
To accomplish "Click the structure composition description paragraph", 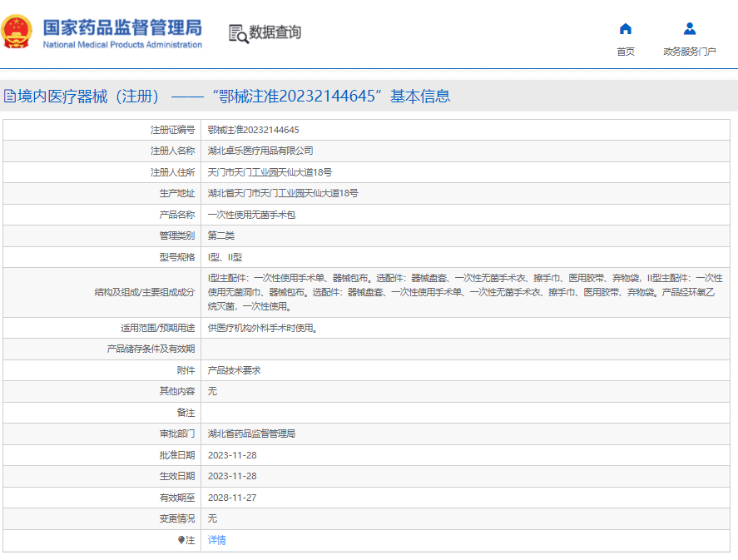I will click(465, 292).
